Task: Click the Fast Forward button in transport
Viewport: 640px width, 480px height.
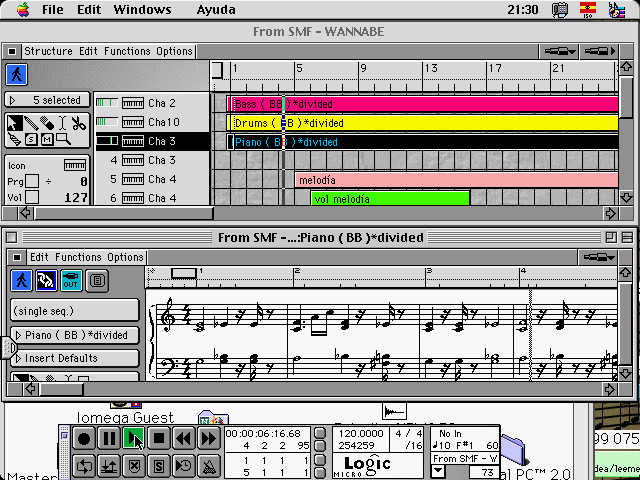Action: [209, 439]
